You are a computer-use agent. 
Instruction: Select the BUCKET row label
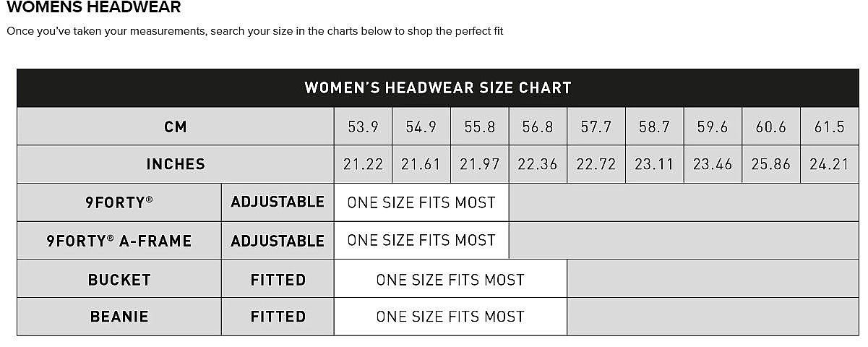pos(119,279)
